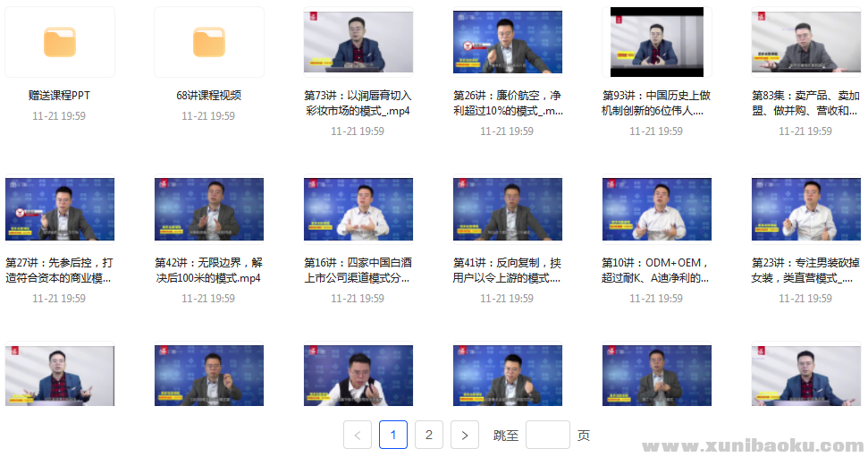Open video thumbnail for 第16讲 白酒
The width and height of the screenshot is (868, 457).
click(x=358, y=209)
